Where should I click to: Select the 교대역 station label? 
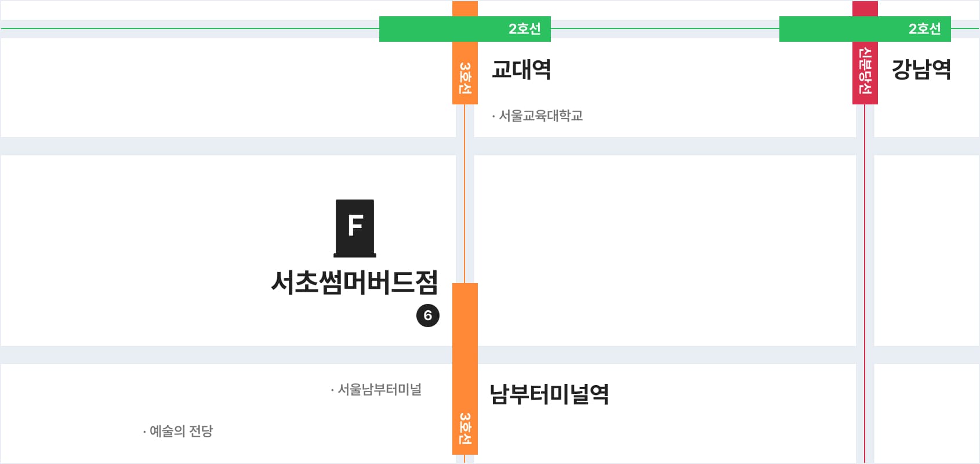coord(521,69)
